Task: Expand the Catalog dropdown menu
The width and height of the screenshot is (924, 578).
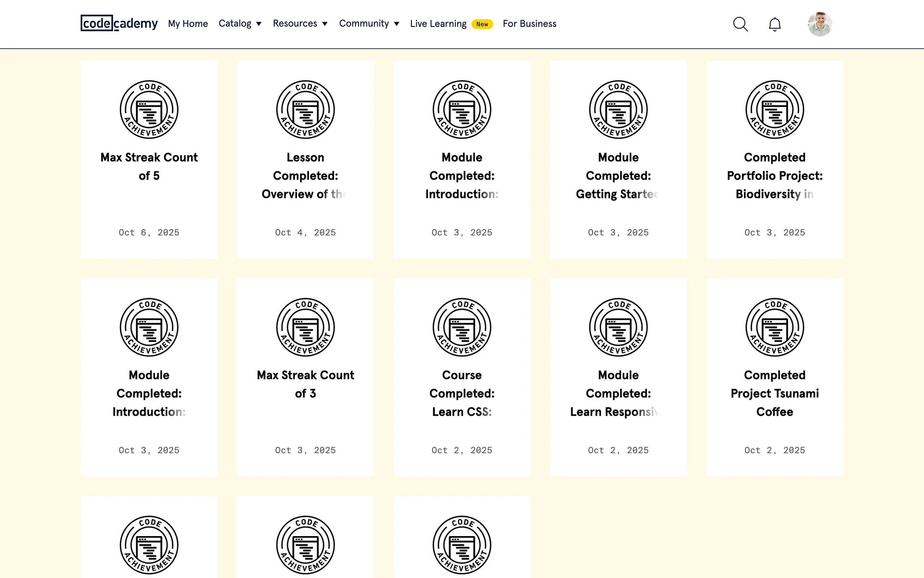Action: 240,24
